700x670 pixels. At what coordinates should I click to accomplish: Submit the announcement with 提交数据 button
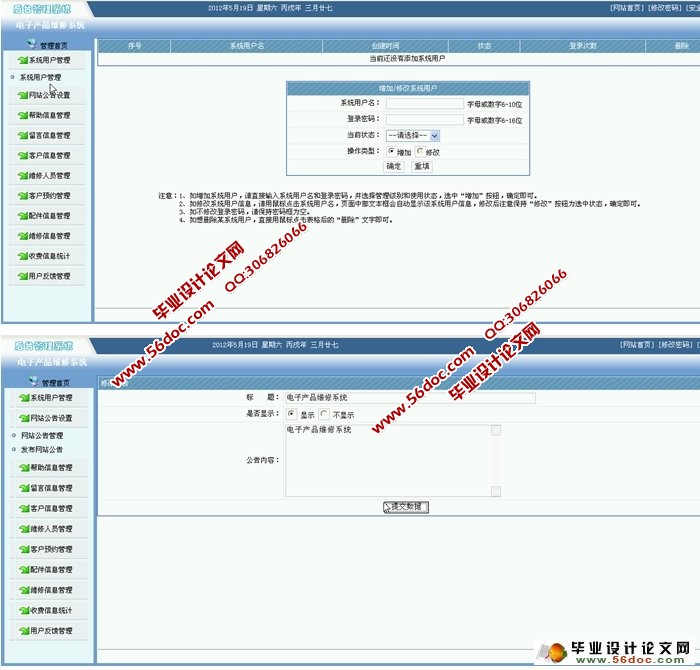406,507
